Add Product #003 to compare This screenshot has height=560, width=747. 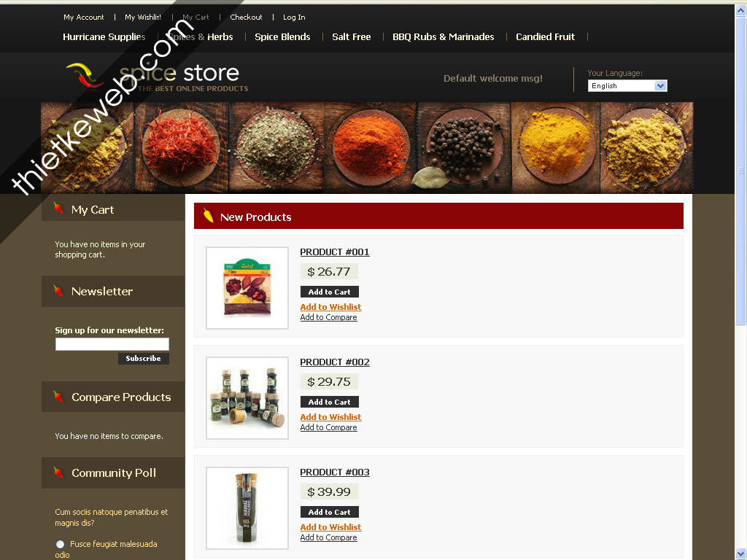click(328, 537)
